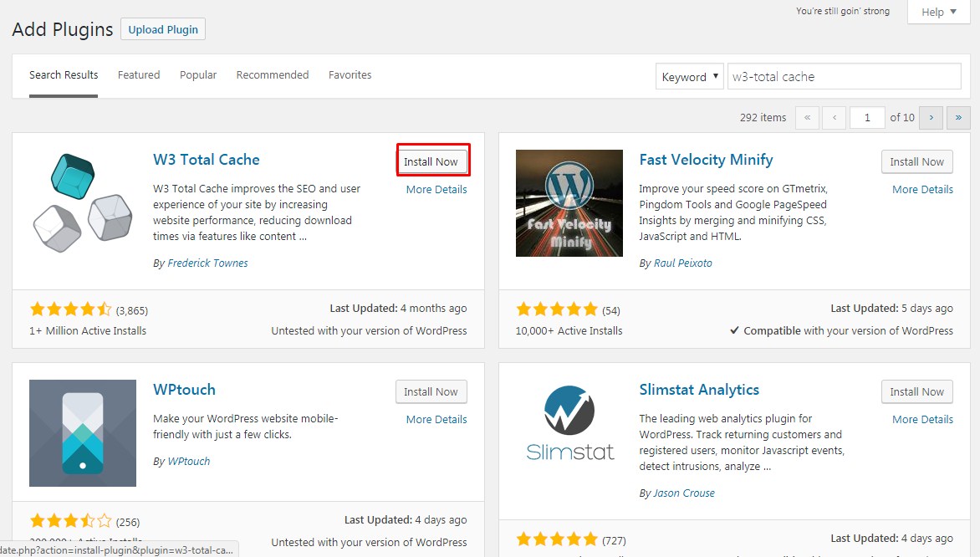Viewport: 980px width, 557px height.
Task: Click the current page number field
Action: pos(867,118)
